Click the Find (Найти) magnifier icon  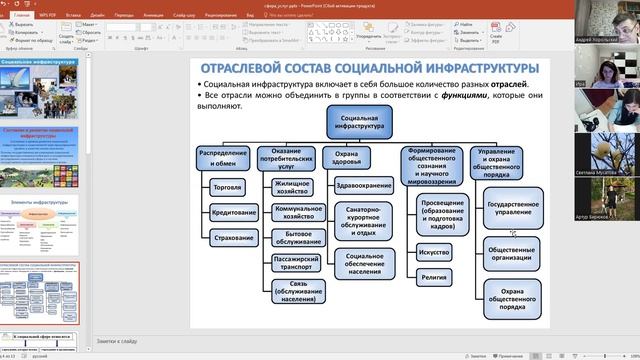point(457,24)
